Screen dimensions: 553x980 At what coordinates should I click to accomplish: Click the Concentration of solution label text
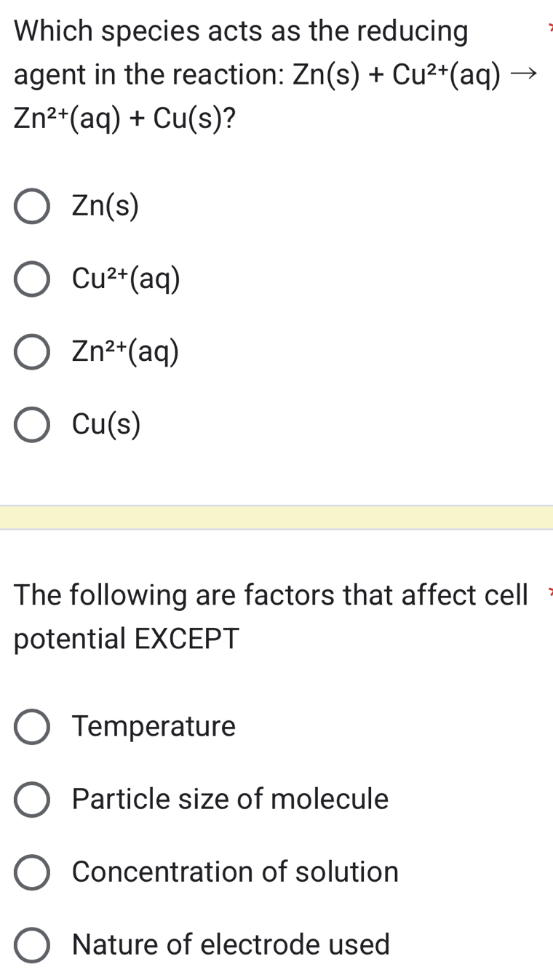point(234,872)
